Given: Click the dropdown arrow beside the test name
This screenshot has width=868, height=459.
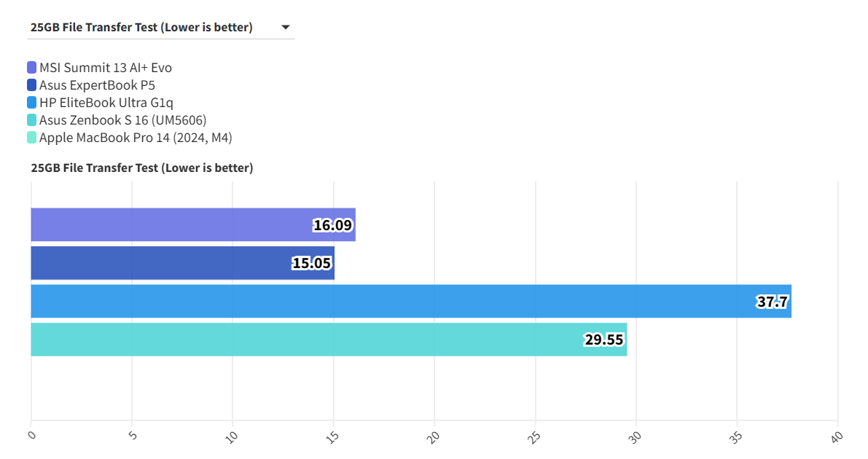Looking at the screenshot, I should 286,28.
